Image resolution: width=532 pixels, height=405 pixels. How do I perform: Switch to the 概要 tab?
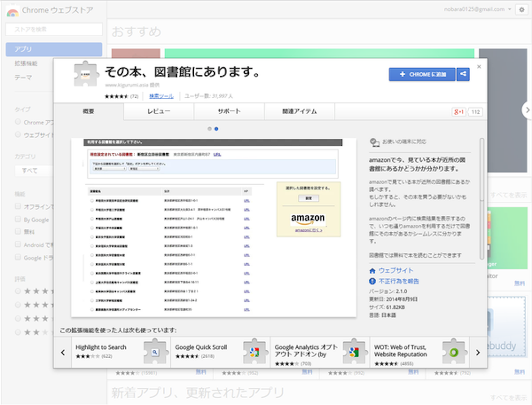click(88, 111)
